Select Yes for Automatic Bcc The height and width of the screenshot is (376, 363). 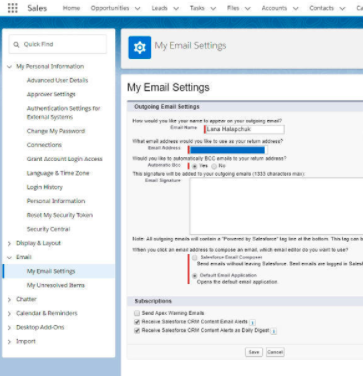click(x=195, y=166)
